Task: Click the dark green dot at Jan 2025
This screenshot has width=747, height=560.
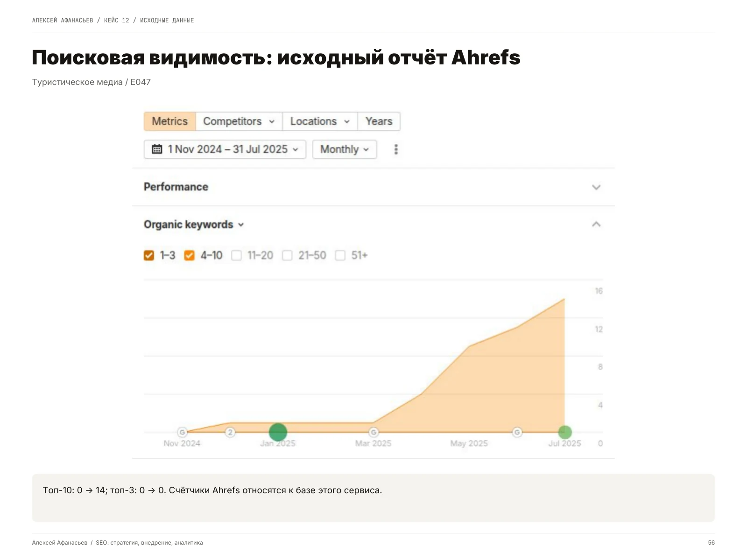Action: click(x=278, y=432)
